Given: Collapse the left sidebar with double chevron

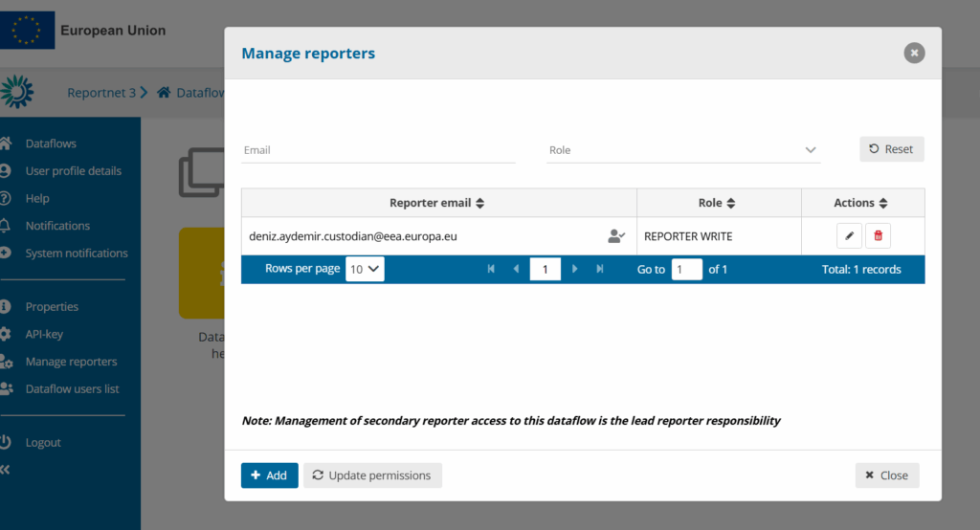Looking at the screenshot, I should pyautogui.click(x=7, y=470).
